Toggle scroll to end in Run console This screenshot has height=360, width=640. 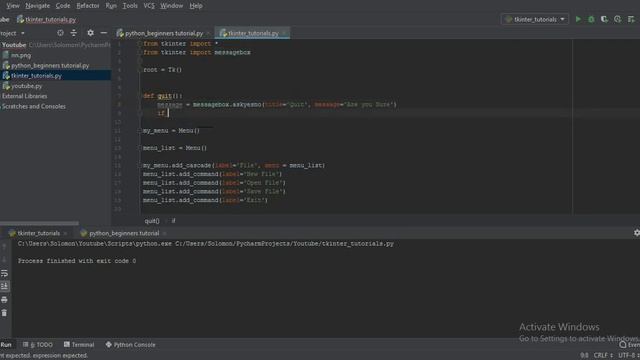[4, 286]
